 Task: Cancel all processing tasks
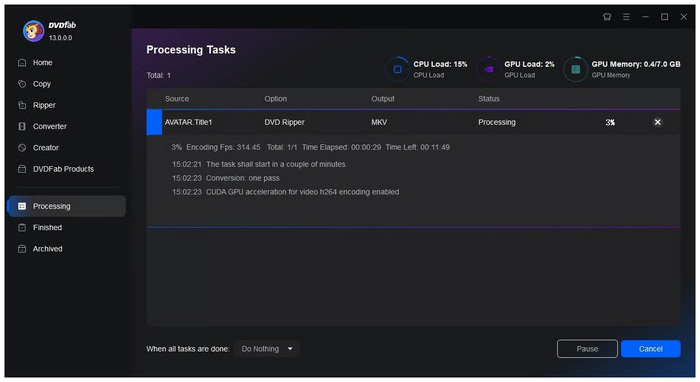point(650,349)
